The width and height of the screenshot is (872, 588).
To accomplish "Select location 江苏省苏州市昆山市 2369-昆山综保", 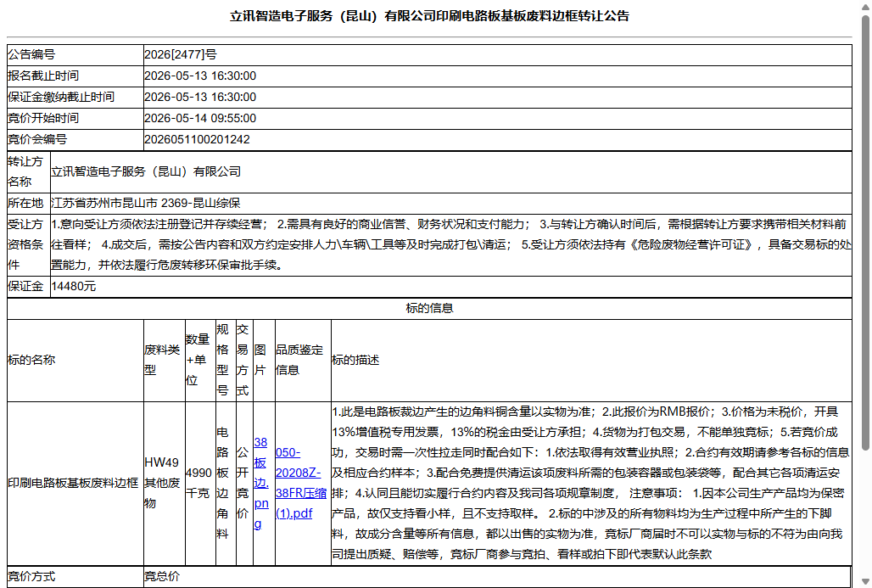I will coord(146,203).
